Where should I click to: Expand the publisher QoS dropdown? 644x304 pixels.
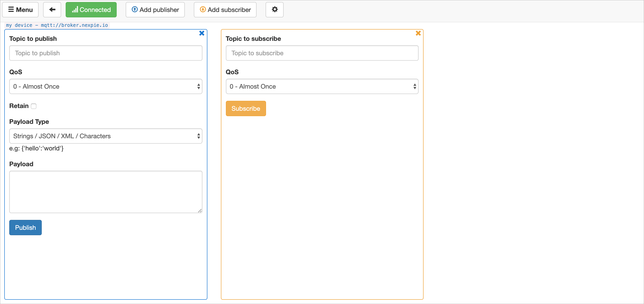(x=106, y=86)
